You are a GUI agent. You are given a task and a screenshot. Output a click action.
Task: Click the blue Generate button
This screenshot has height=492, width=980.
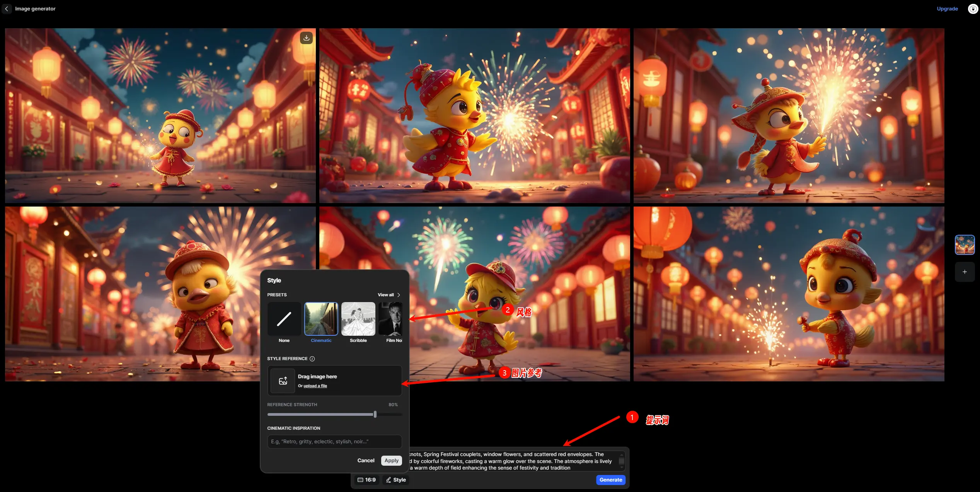(x=611, y=480)
